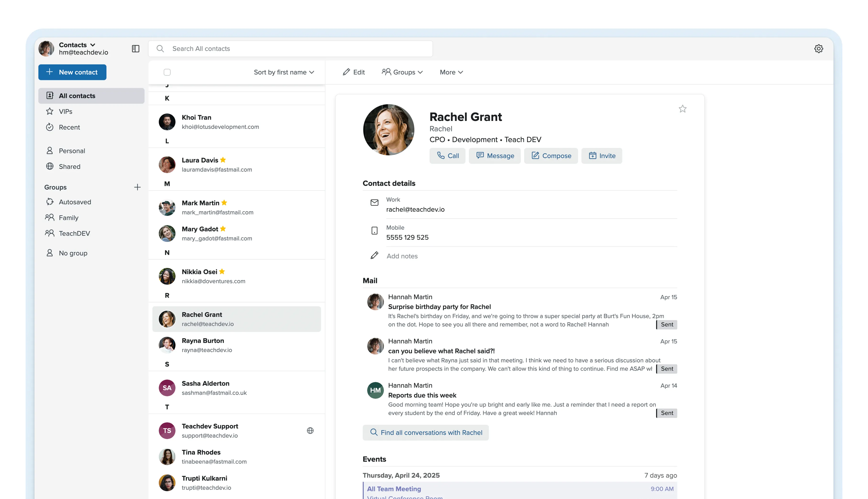Compose an email to Rachel
Screen dimensions: 868x499
(x=551, y=156)
